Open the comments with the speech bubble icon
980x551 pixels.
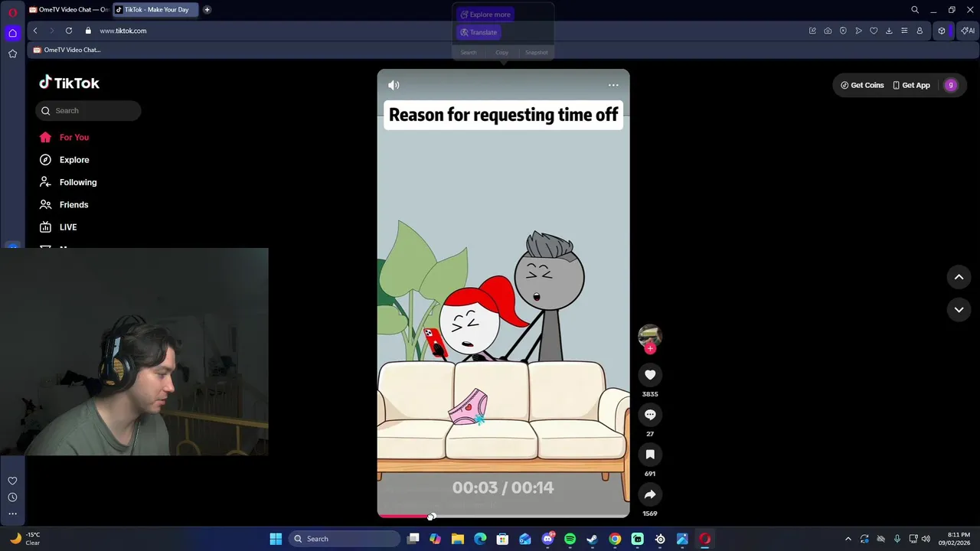point(650,414)
